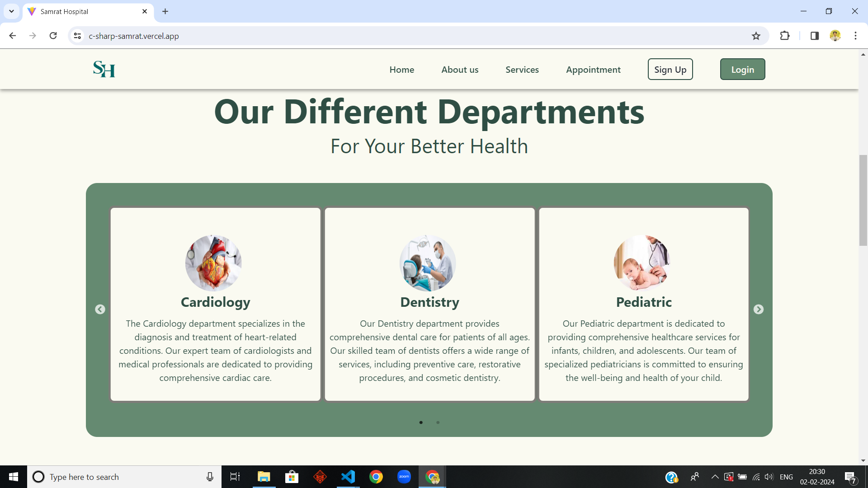The image size is (868, 488).
Task: Open the Appointment menu item
Action: [x=593, y=69]
